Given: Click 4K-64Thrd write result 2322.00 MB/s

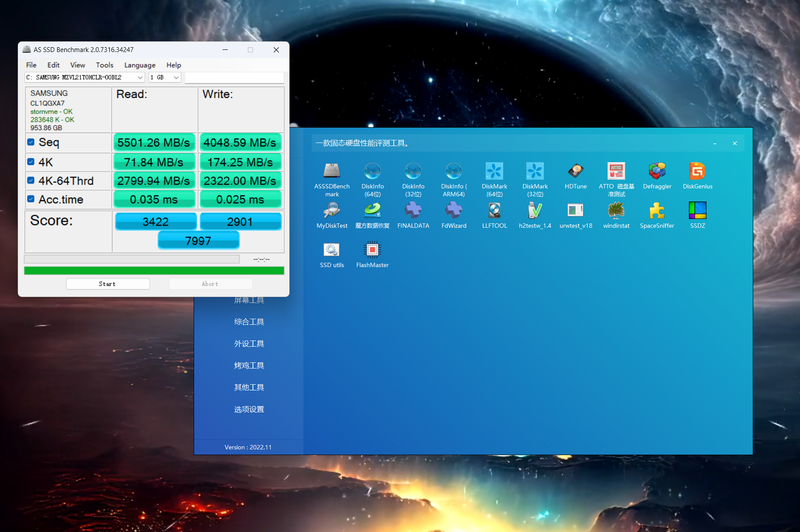Looking at the screenshot, I should tap(240, 181).
